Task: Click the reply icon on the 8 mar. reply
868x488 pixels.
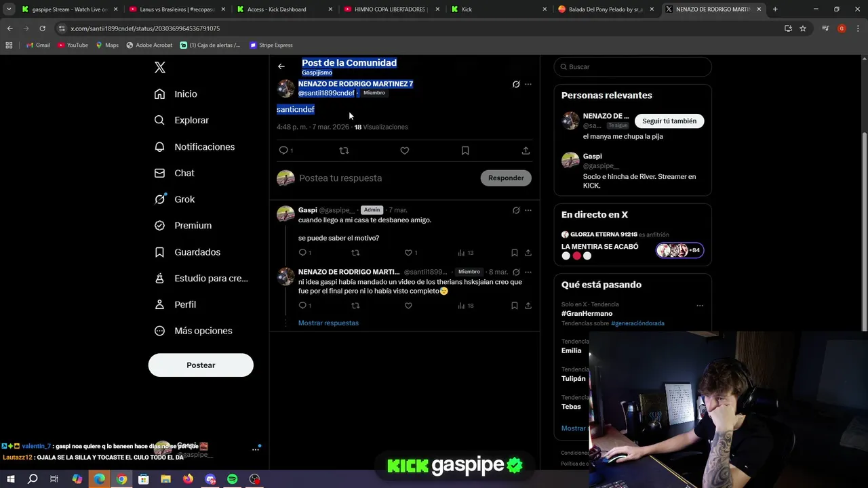Action: [303, 306]
